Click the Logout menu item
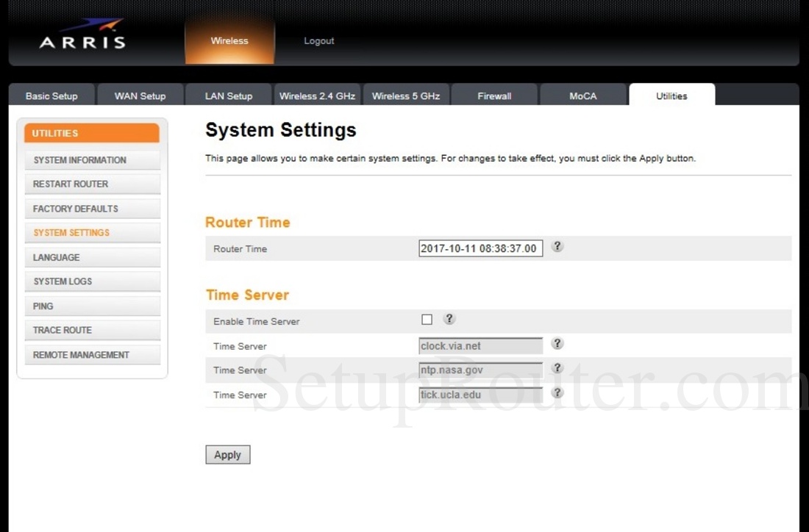Image resolution: width=809 pixels, height=532 pixels. 318,40
